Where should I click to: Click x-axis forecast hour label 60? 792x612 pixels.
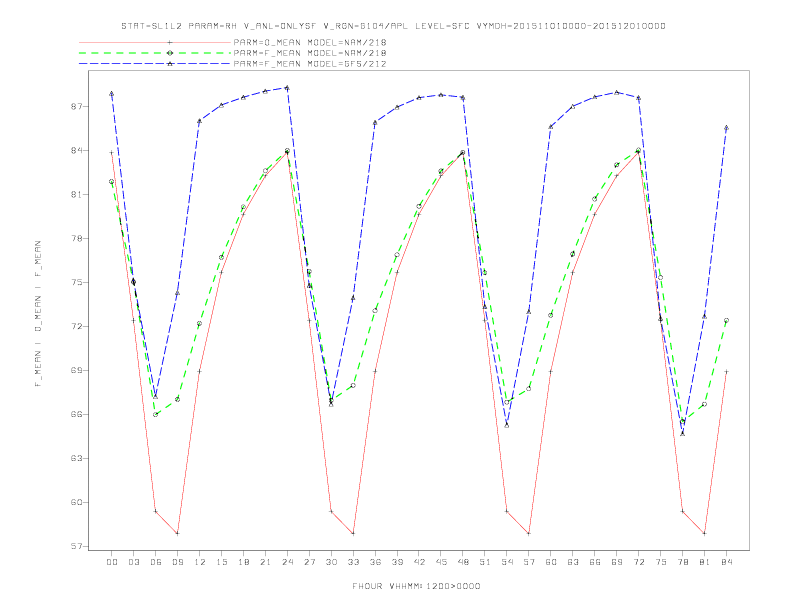point(551,562)
